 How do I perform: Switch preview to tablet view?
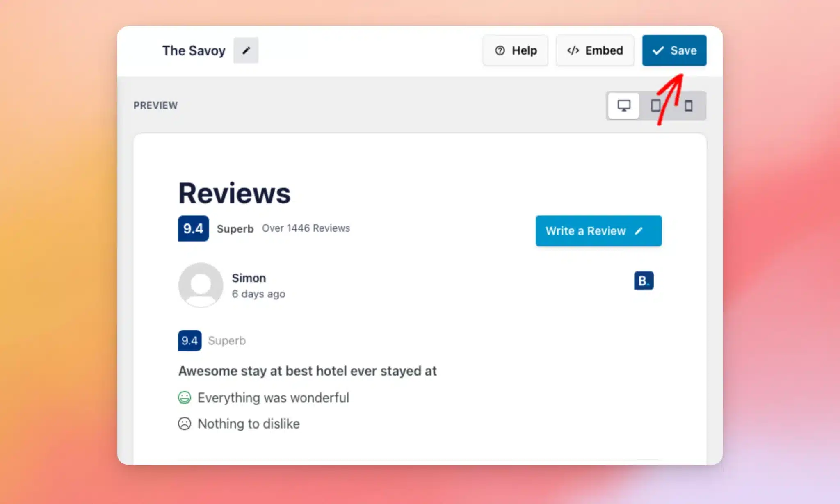tap(655, 106)
